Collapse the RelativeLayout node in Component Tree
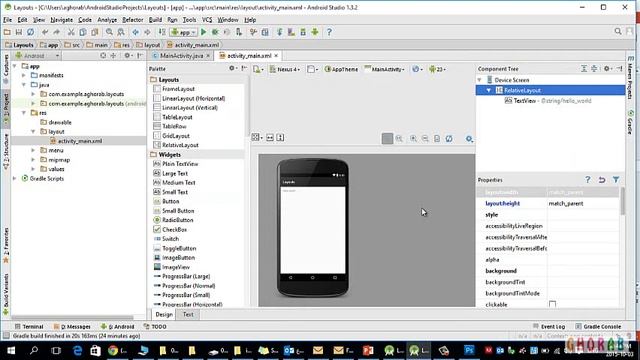 click(x=489, y=90)
